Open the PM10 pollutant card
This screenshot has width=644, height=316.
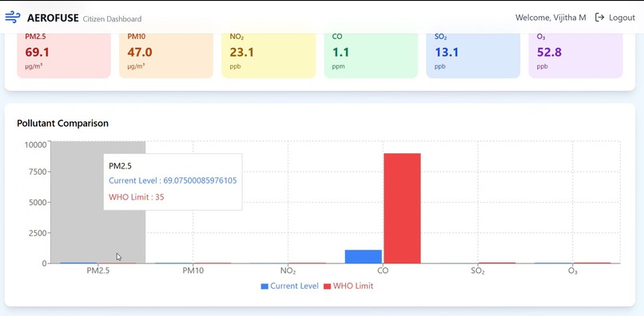pyautogui.click(x=166, y=55)
